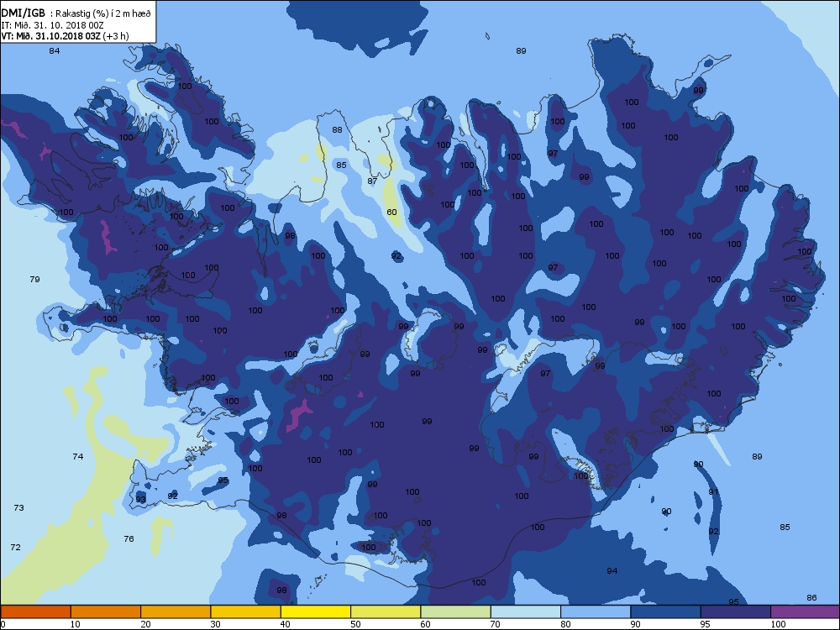
Task: Select the legend tick label 40
Action: click(x=286, y=624)
